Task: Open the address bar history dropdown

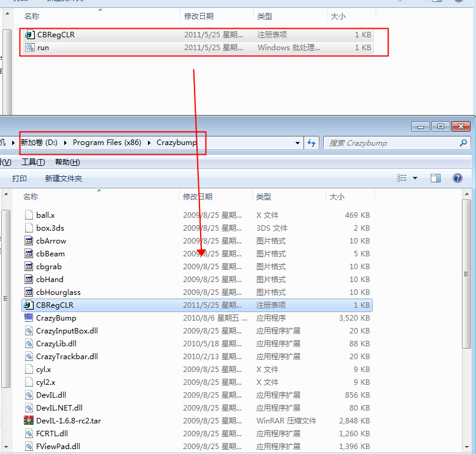Action: tap(297, 143)
